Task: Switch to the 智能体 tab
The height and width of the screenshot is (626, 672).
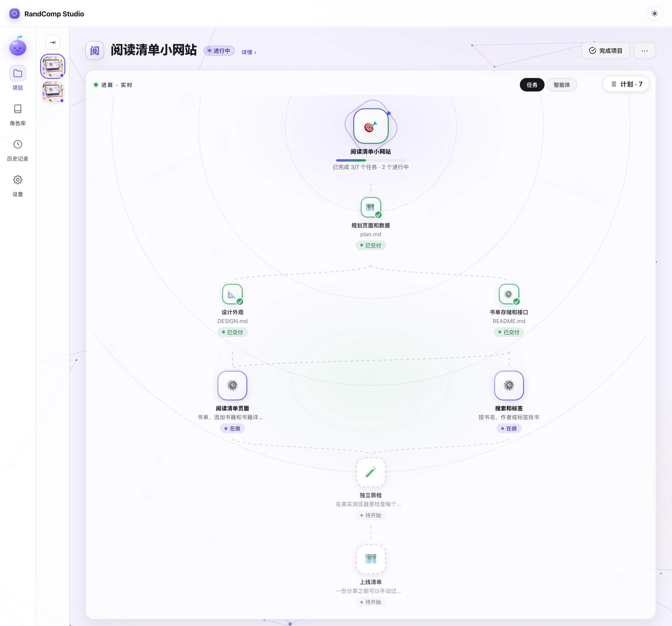Action: [x=562, y=85]
